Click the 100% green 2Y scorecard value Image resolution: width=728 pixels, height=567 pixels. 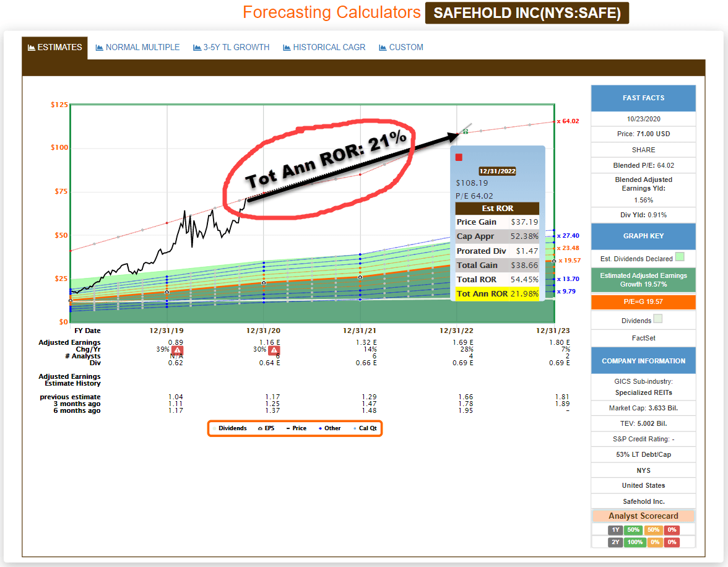coord(635,542)
